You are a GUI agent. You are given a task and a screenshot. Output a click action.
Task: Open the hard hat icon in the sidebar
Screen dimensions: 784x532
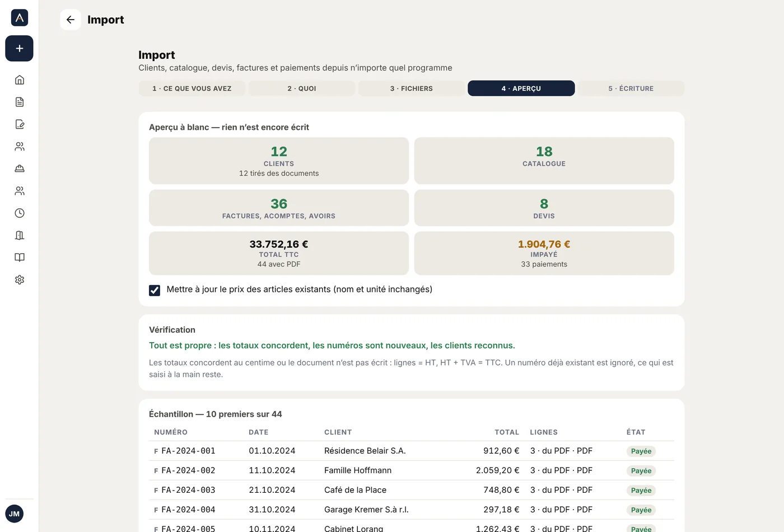pyautogui.click(x=20, y=169)
